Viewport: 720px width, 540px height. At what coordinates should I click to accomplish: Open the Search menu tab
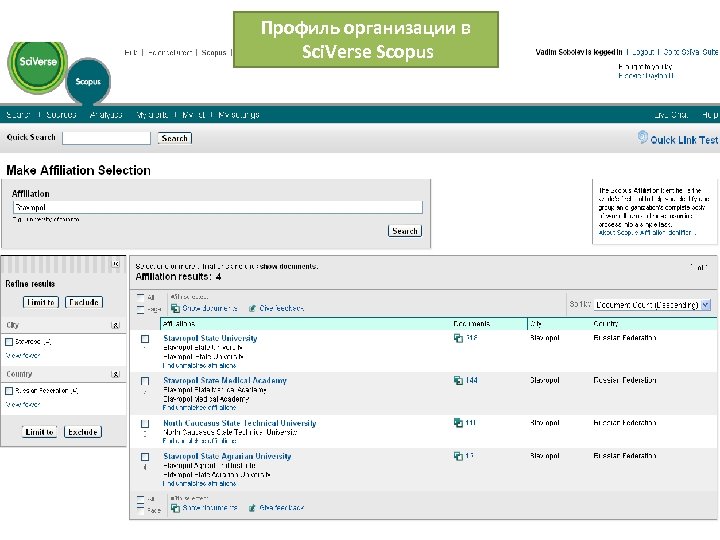click(18, 115)
